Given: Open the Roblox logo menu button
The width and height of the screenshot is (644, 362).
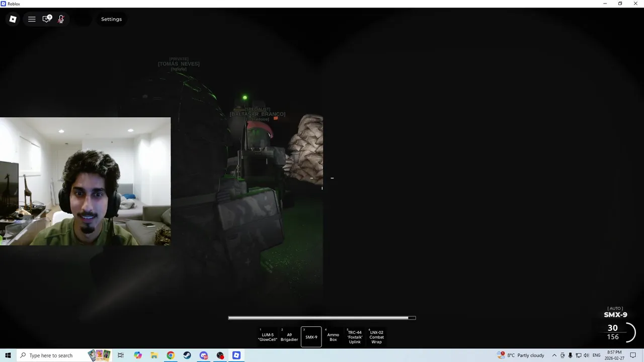Looking at the screenshot, I should pos(13,19).
